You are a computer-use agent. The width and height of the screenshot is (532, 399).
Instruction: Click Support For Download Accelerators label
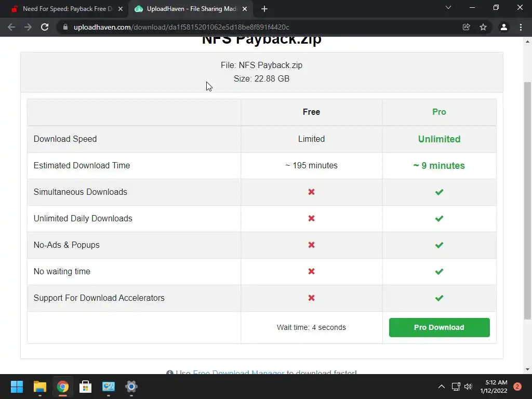pyautogui.click(x=99, y=298)
